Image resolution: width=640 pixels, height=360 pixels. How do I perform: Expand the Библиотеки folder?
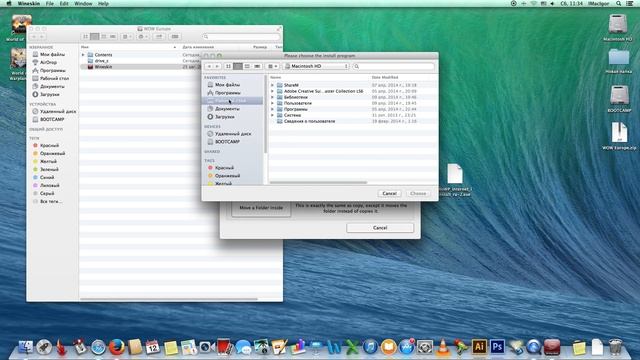[272, 98]
